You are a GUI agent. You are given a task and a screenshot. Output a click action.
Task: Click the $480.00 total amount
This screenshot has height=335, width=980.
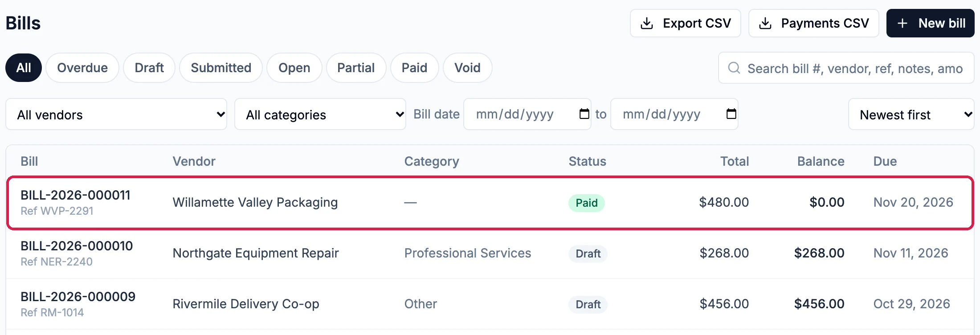pos(724,202)
